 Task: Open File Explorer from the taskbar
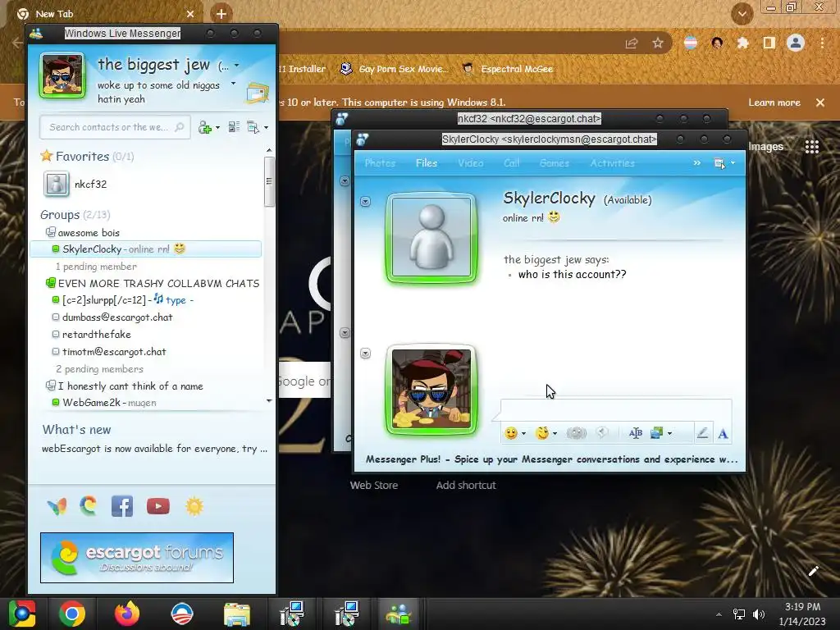(x=237, y=614)
